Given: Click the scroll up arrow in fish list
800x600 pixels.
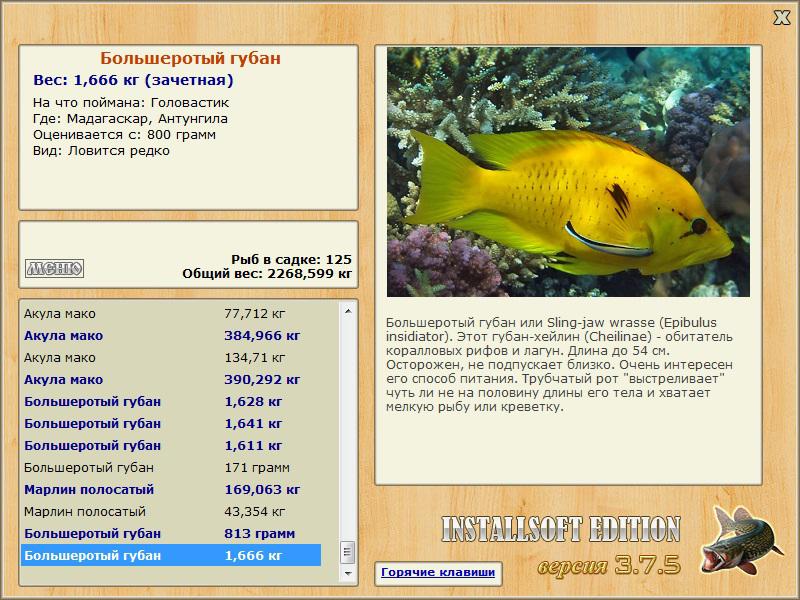Looking at the screenshot, I should point(348,311).
